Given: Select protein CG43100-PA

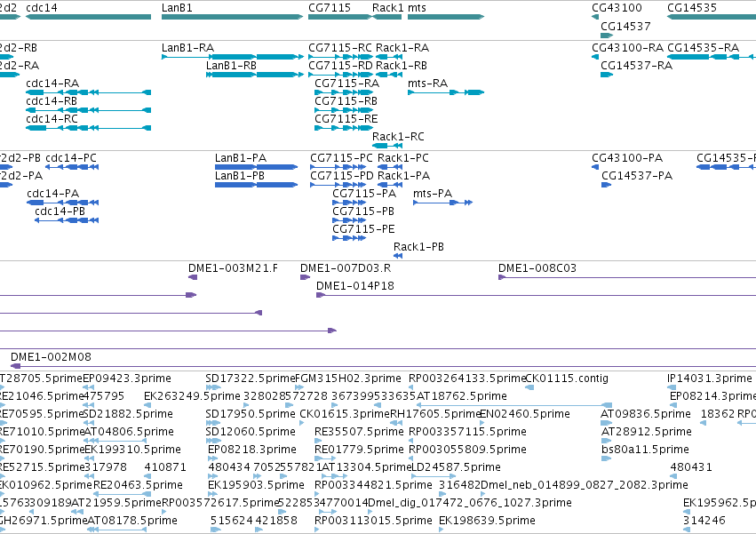Looking at the screenshot, I should pyautogui.click(x=595, y=167).
